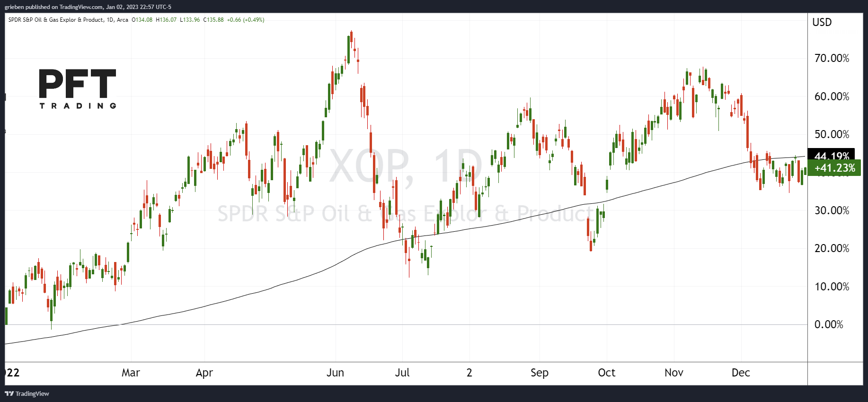This screenshot has height=402, width=868.
Task: Click the 70.00% level on price scale
Action: [832, 58]
